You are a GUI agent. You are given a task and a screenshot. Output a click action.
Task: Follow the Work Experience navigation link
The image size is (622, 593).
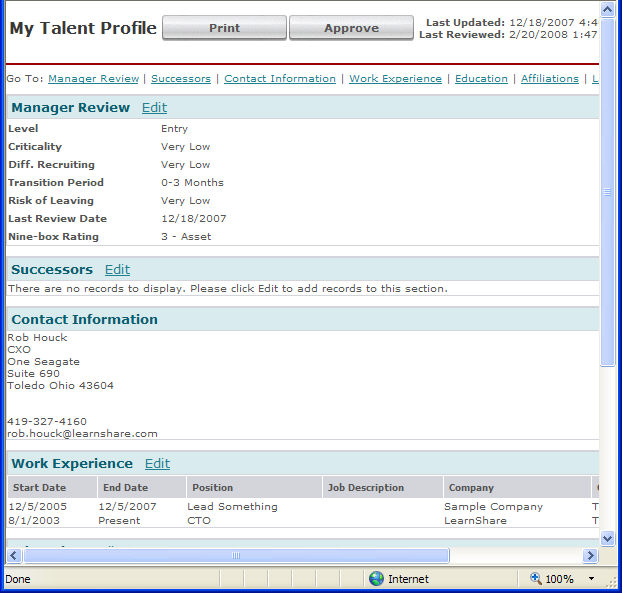click(x=395, y=79)
